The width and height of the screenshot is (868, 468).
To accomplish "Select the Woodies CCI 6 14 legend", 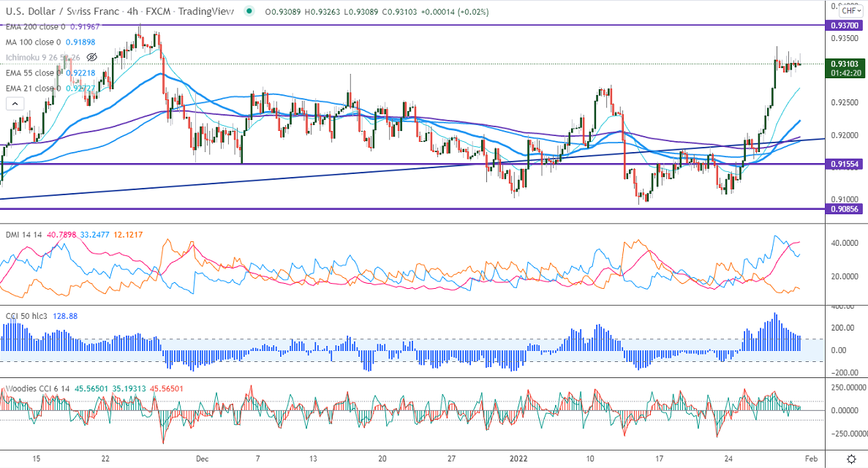I will (37, 389).
